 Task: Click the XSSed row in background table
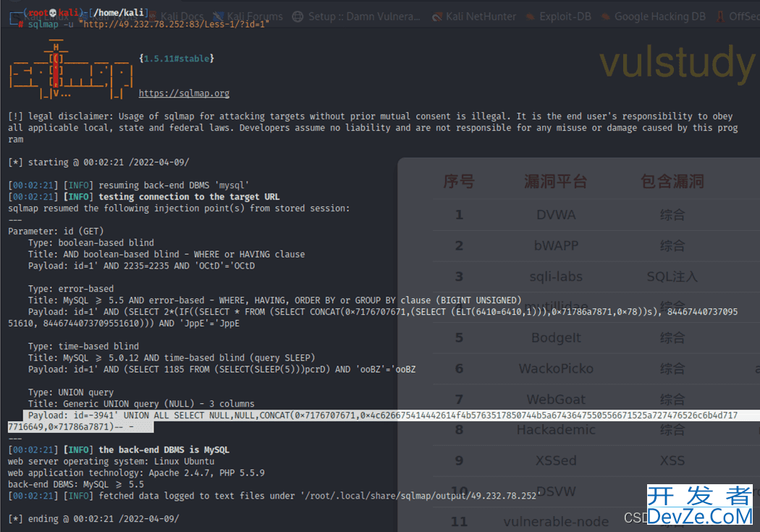[x=596, y=460]
